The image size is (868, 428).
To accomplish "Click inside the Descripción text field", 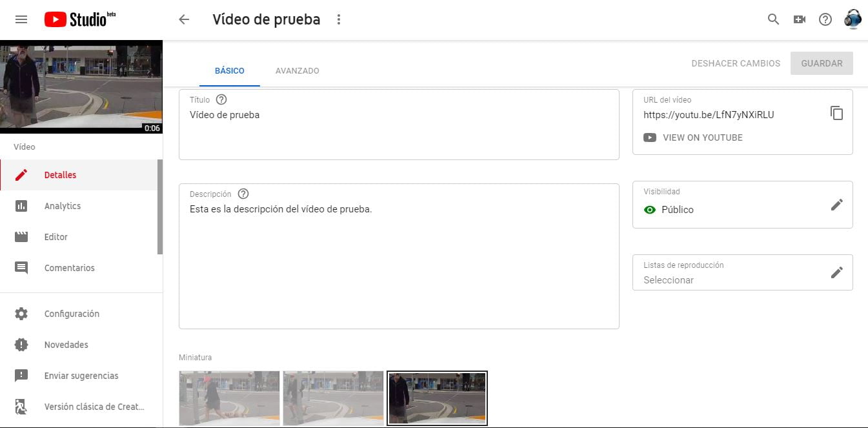I will pyautogui.click(x=398, y=265).
